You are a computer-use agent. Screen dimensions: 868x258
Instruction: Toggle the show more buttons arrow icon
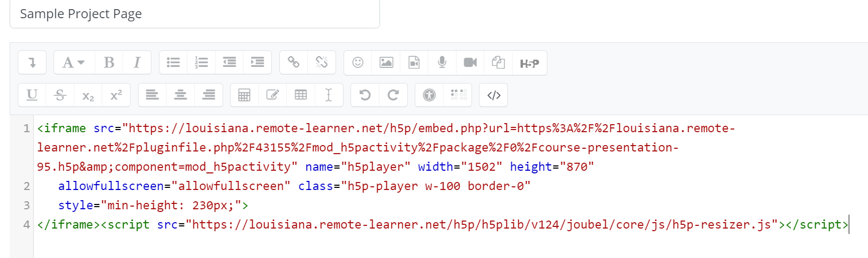[x=32, y=63]
